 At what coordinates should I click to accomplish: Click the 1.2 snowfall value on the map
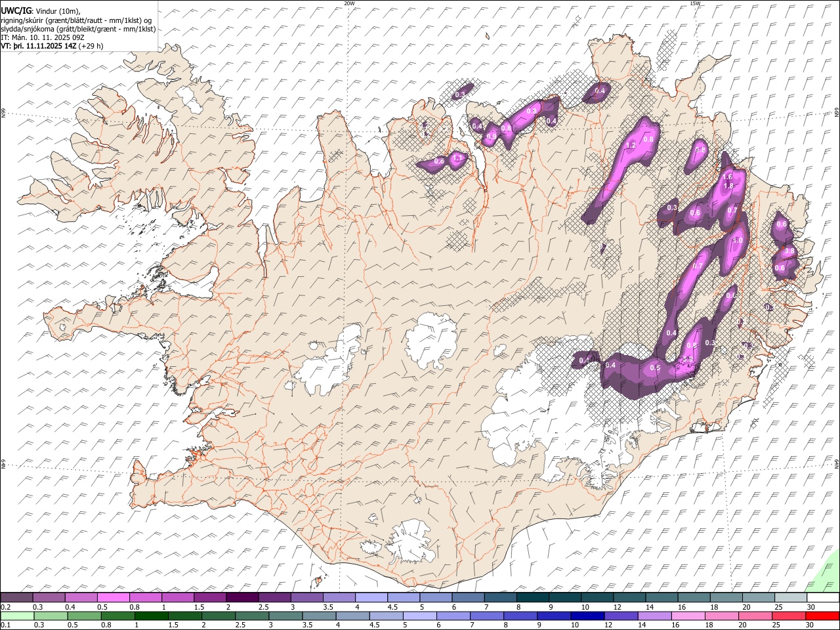[631, 145]
